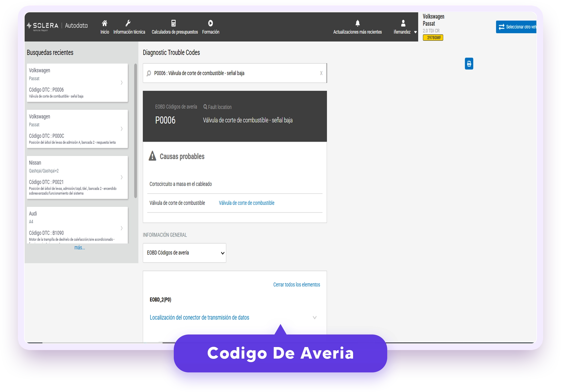This screenshot has height=392, width=561.
Task: Click Cerrar todos los elementos link
Action: 297,285
